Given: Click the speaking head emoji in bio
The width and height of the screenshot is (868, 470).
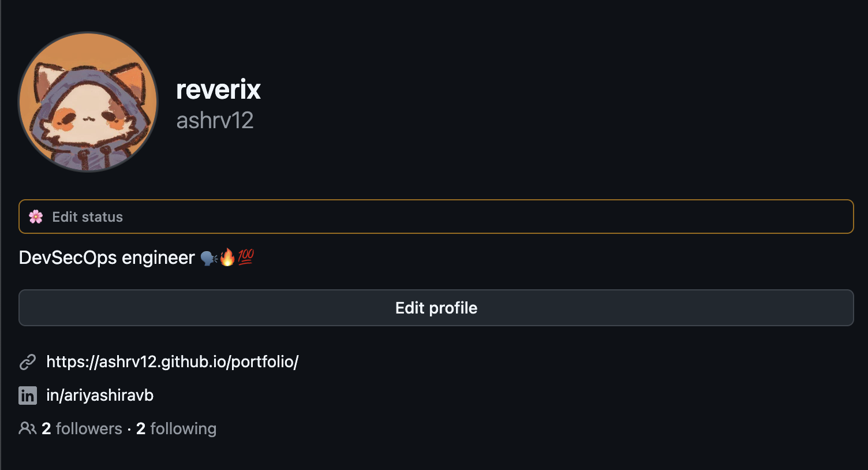Looking at the screenshot, I should 208,258.
